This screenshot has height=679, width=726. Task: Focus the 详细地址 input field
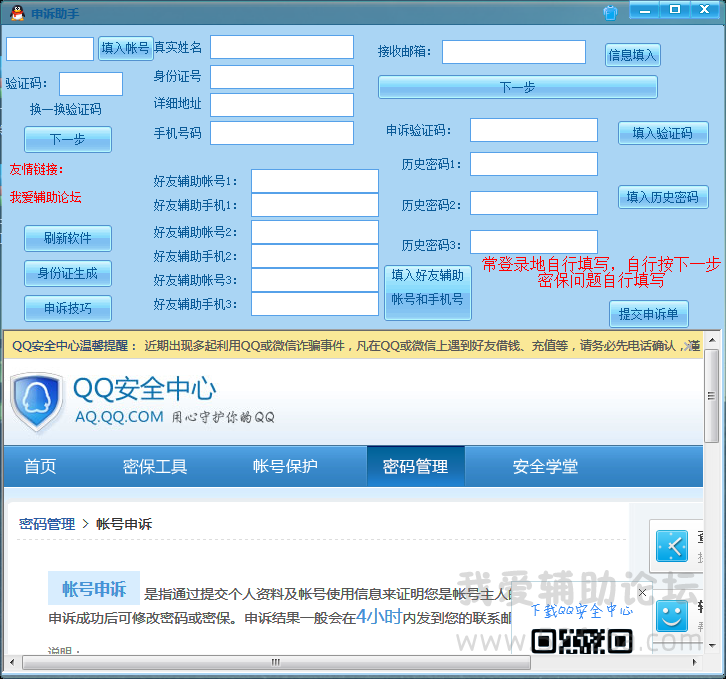(282, 105)
